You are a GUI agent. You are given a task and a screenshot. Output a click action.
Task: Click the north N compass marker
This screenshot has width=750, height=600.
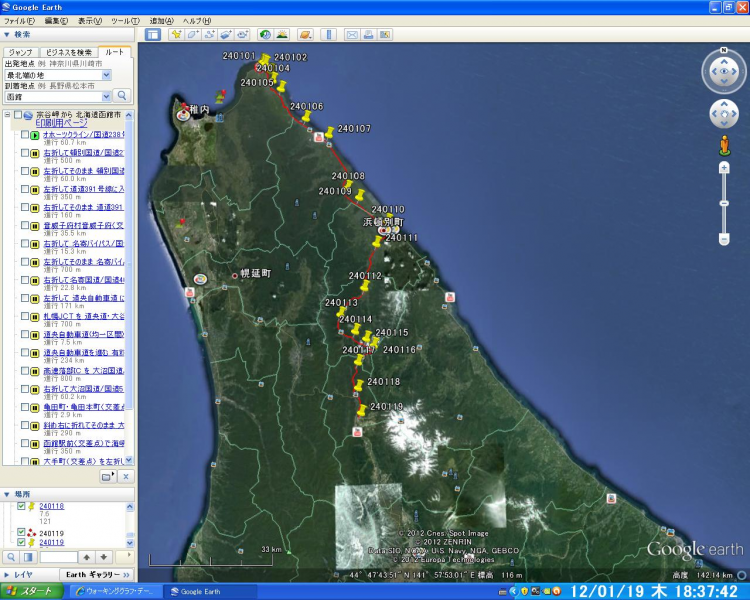click(x=724, y=50)
